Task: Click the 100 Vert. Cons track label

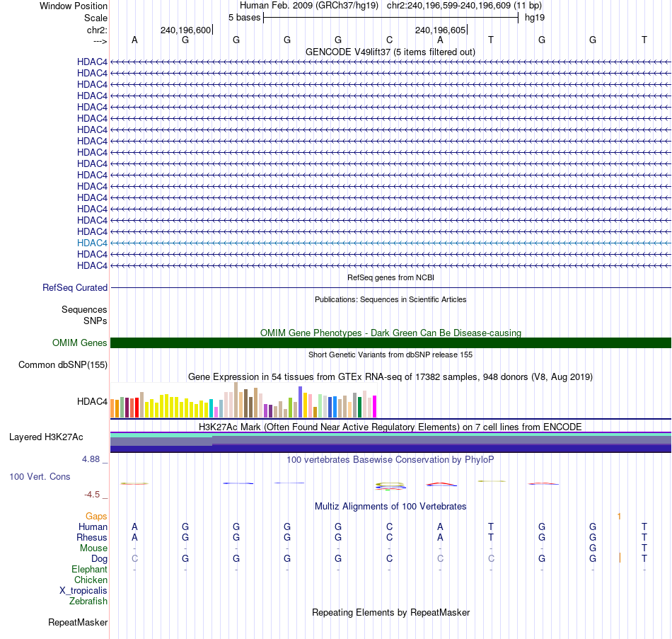Action: (40, 476)
